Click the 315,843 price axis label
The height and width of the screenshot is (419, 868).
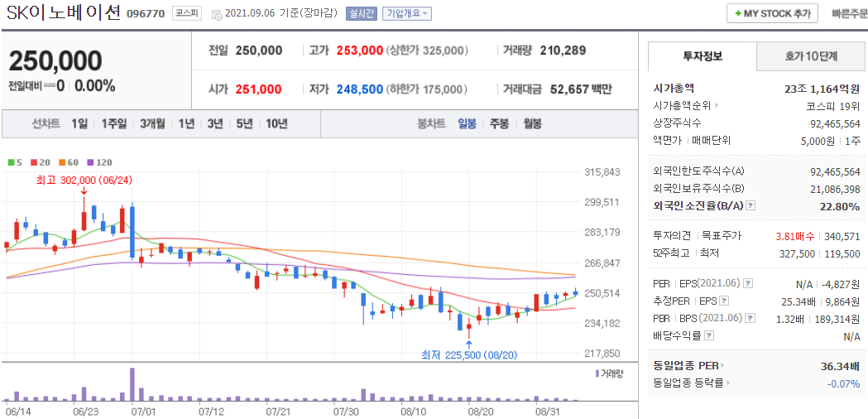pos(602,171)
